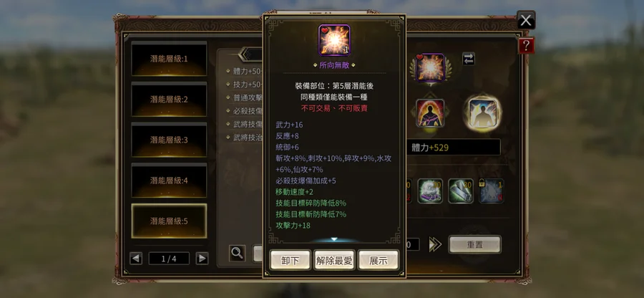Click the white stone material icon

430,191
